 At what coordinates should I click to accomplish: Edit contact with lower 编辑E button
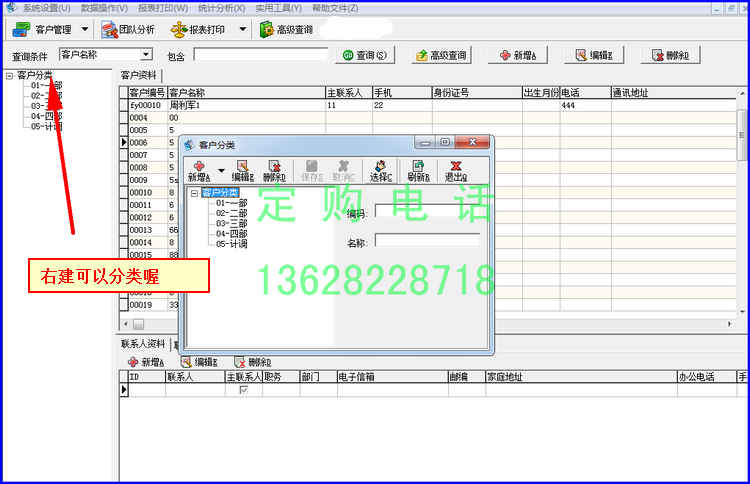click(x=200, y=362)
